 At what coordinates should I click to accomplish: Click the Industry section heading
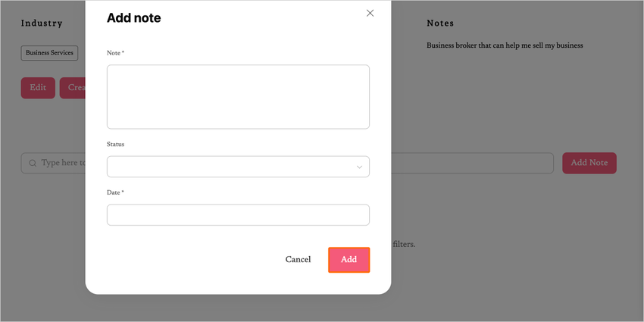point(42,23)
